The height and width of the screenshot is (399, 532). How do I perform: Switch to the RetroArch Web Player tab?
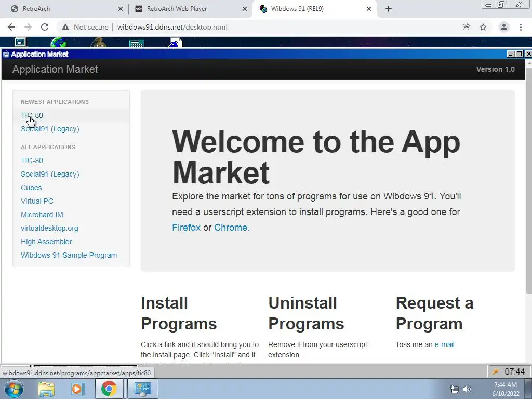coord(191,9)
